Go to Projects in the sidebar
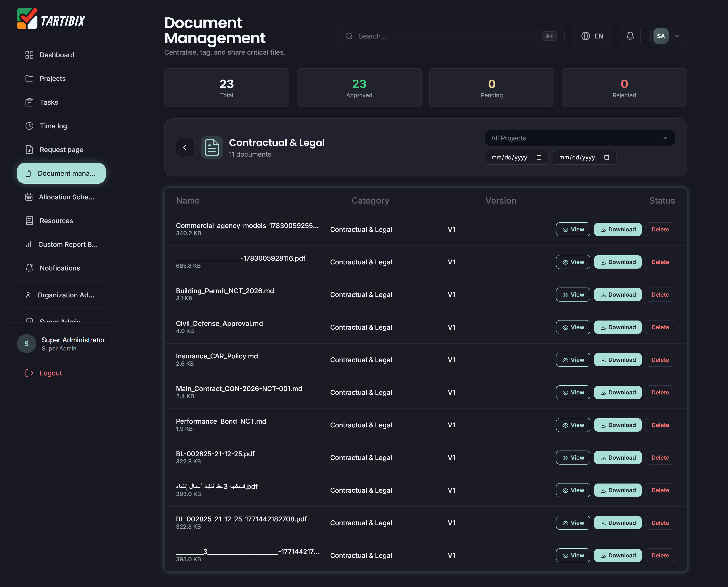This screenshot has width=728, height=587. (x=61, y=78)
